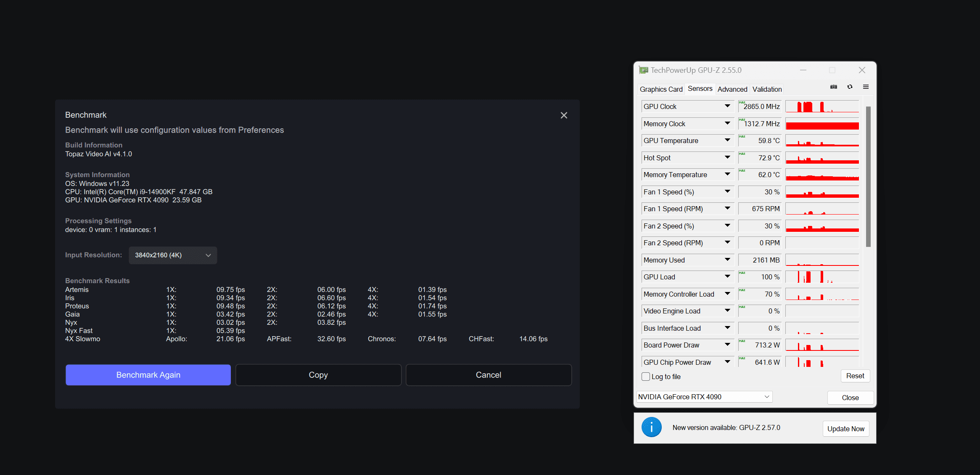Enable the Log to file checkbox

[646, 377]
